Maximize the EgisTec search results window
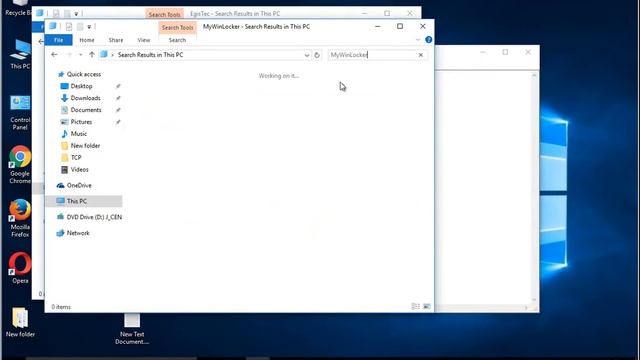Screen dimensions: 640x360 387,13
